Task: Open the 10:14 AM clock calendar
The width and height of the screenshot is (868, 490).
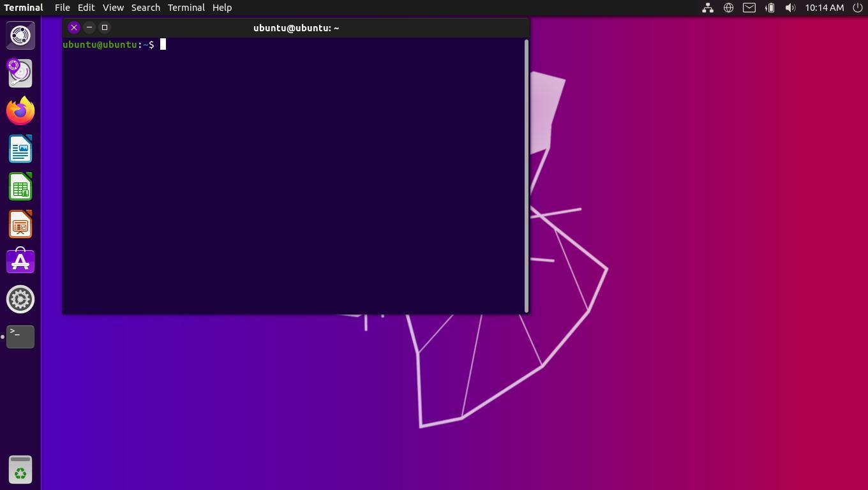Action: pyautogui.click(x=824, y=8)
